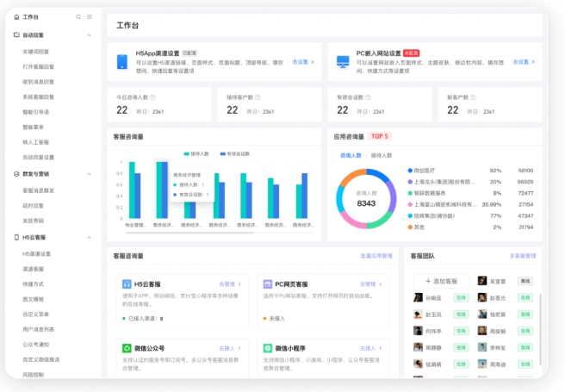Click 去管理 on PC网页客服 card
The width and height of the screenshot is (565, 392).
tap(368, 284)
